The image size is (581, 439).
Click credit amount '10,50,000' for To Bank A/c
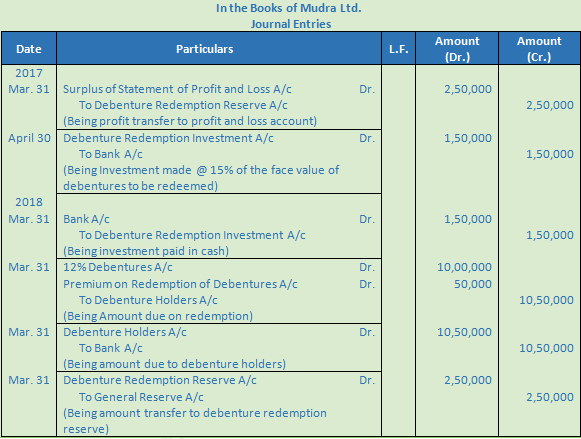point(546,348)
